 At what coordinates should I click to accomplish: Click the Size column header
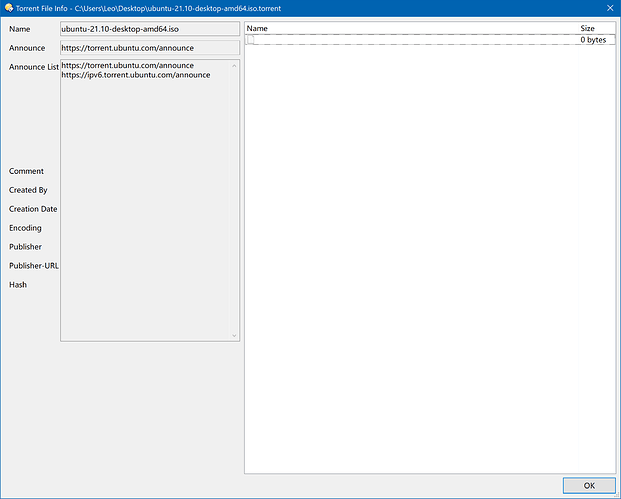click(x=587, y=29)
